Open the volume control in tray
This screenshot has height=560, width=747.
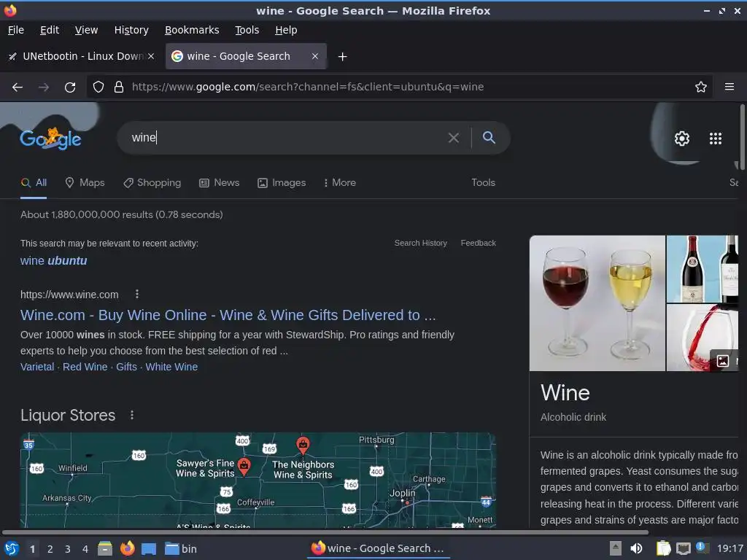[636, 548]
